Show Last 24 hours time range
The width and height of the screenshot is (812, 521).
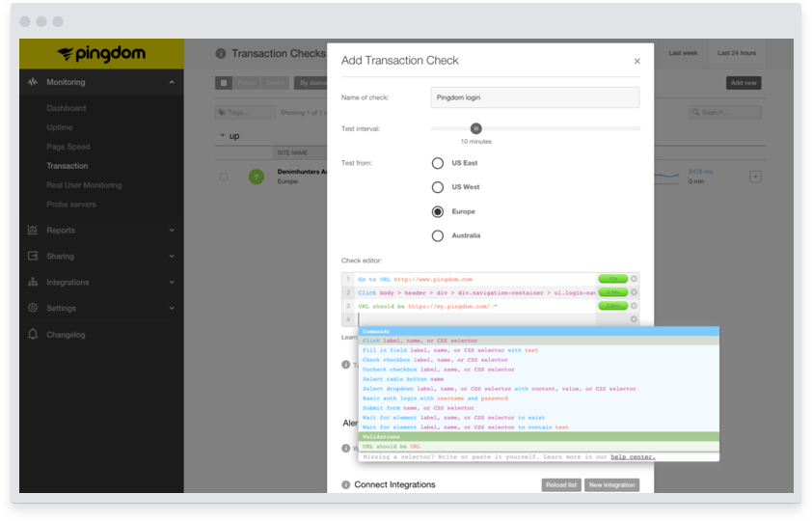[x=737, y=53]
